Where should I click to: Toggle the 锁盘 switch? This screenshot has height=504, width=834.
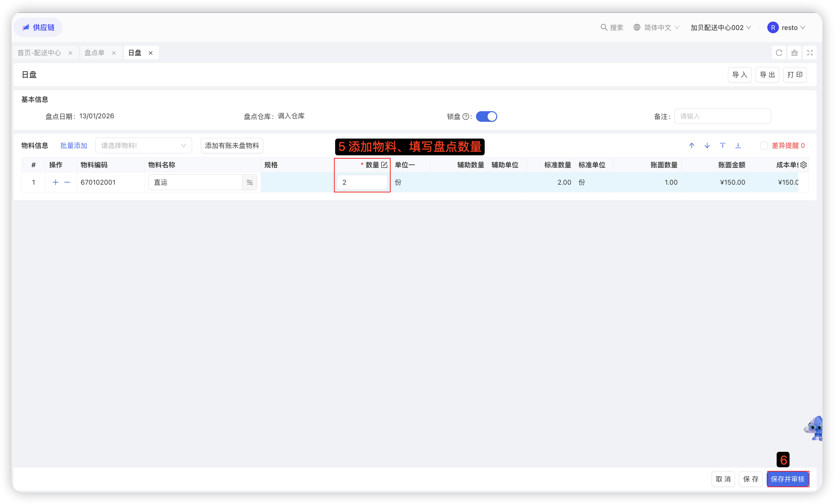click(x=486, y=116)
